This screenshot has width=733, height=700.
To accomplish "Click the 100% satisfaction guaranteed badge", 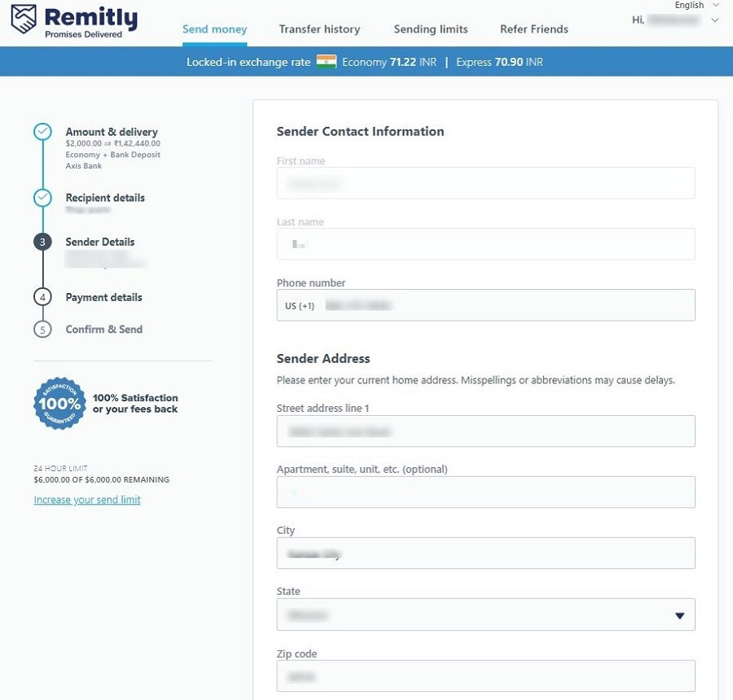I will (59, 403).
